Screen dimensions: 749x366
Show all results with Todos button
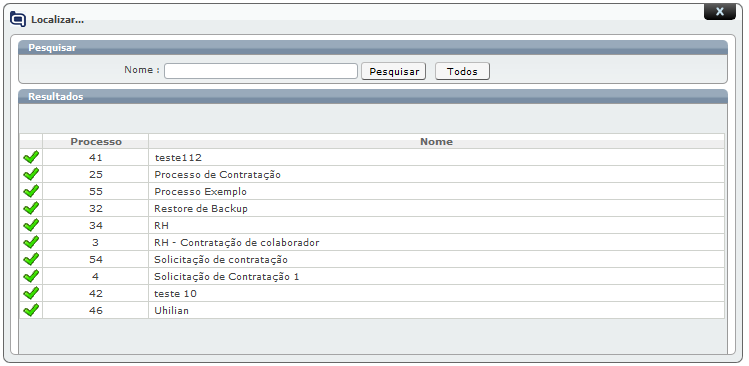pos(462,71)
